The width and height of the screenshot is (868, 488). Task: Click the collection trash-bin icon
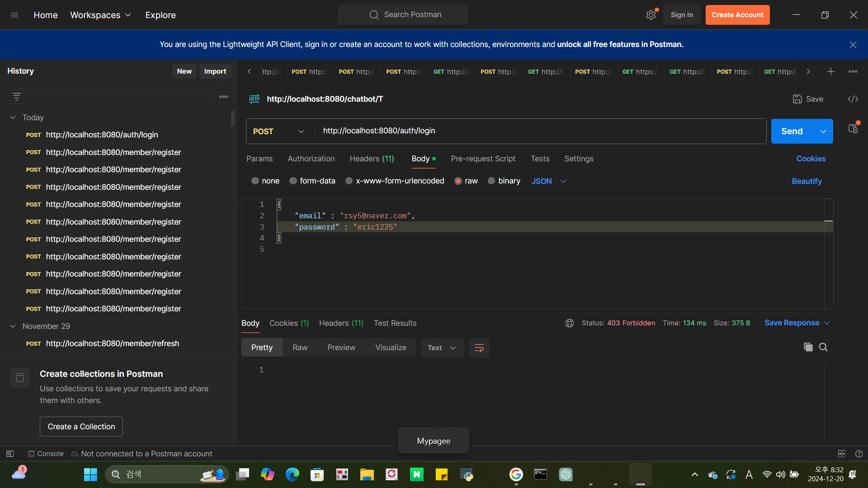pos(20,378)
